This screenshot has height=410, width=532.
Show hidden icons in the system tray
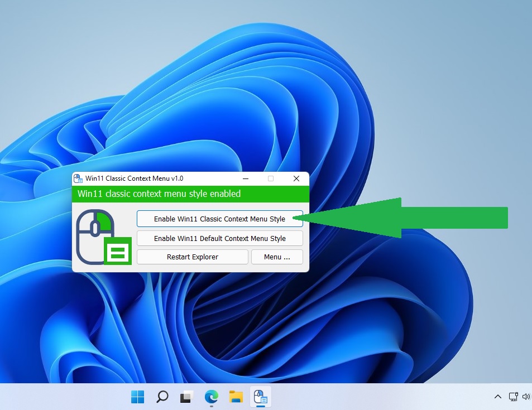pos(498,397)
